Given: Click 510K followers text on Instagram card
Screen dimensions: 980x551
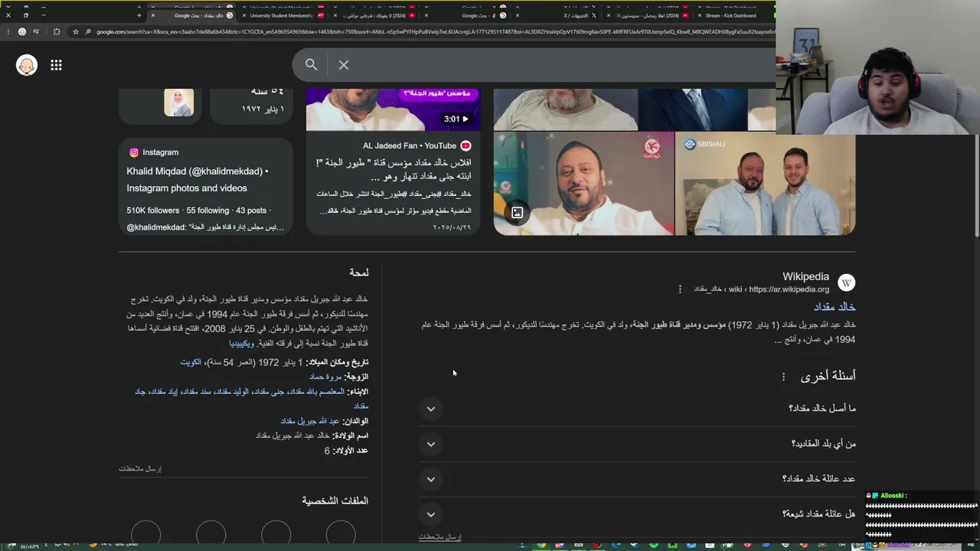Looking at the screenshot, I should [x=153, y=210].
